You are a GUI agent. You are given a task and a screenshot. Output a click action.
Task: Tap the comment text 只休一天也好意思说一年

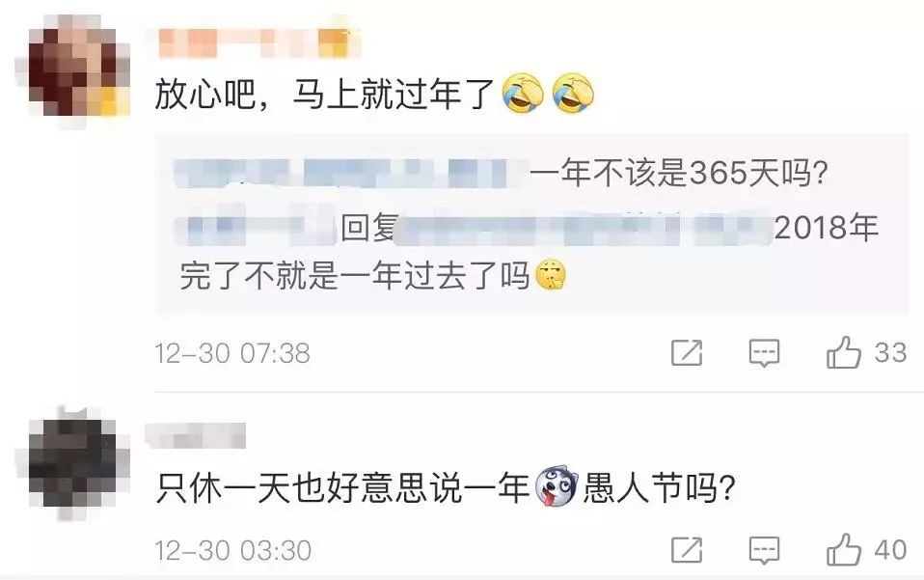[x=343, y=488]
